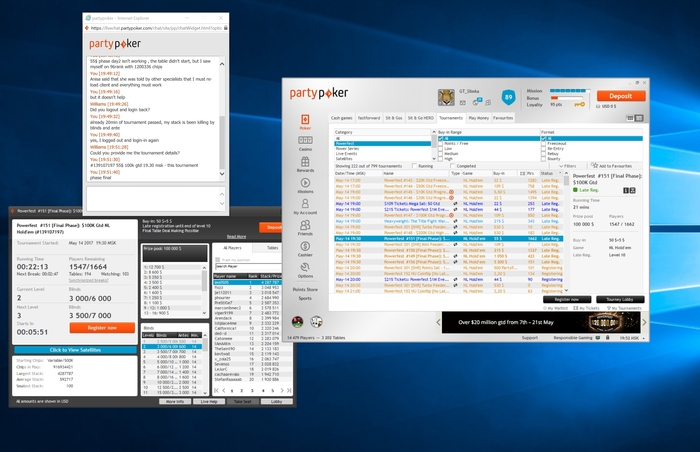The image size is (700, 452).
Task: Open the Rewards gift icon
Action: coord(305,161)
